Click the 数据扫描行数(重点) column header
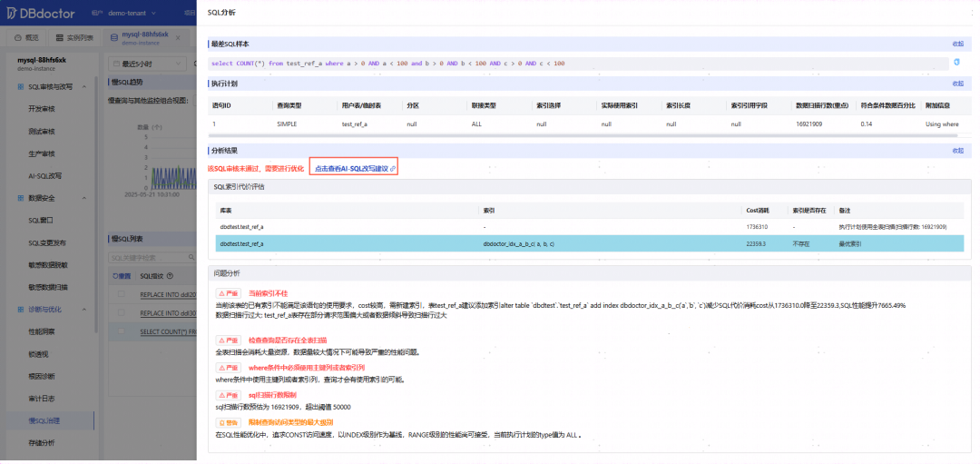The width and height of the screenshot is (980, 464). click(822, 105)
